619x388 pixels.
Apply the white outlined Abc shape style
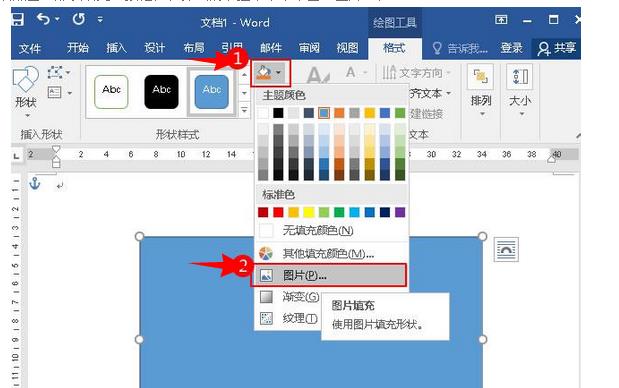click(111, 92)
